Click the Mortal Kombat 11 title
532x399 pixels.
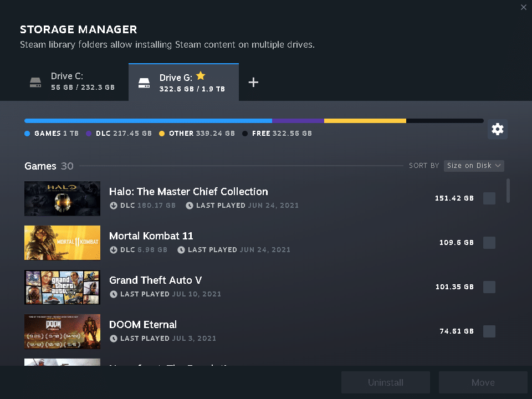pos(151,236)
